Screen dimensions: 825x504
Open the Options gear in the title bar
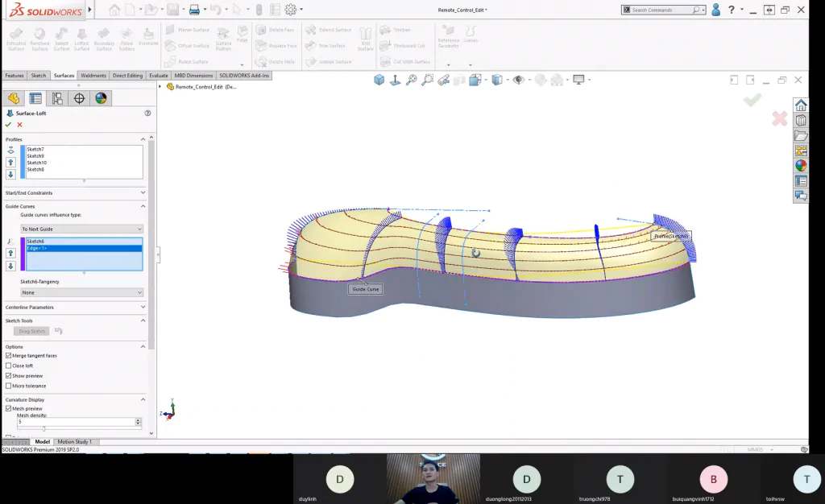[290, 10]
